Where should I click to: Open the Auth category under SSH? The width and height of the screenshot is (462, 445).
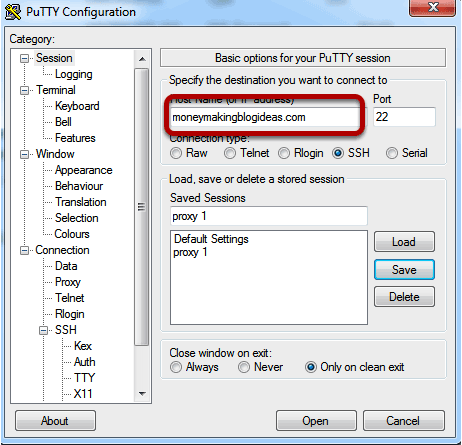pos(85,362)
